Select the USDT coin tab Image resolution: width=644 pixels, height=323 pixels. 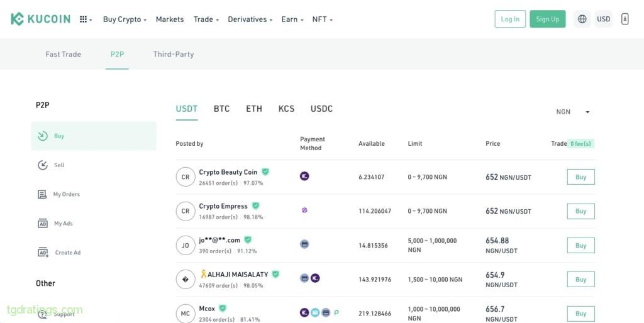187,109
